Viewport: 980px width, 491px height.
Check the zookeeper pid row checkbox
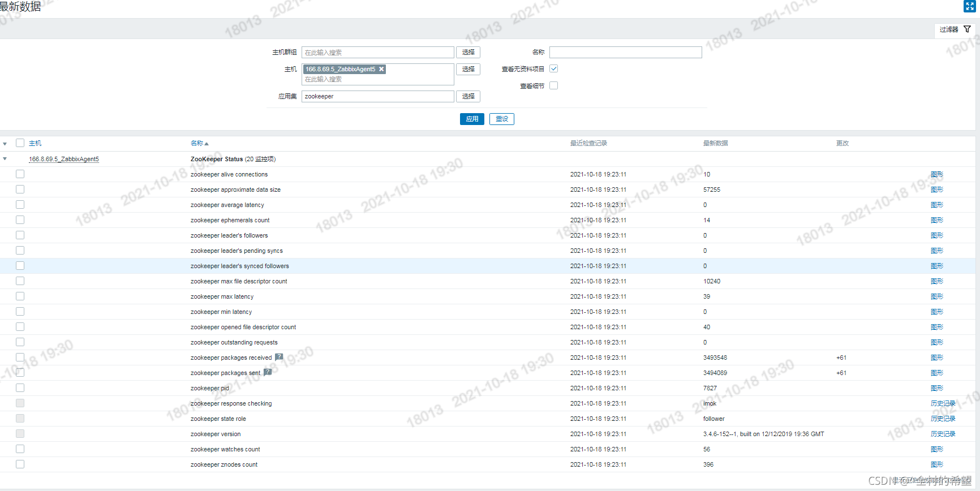[x=20, y=388]
